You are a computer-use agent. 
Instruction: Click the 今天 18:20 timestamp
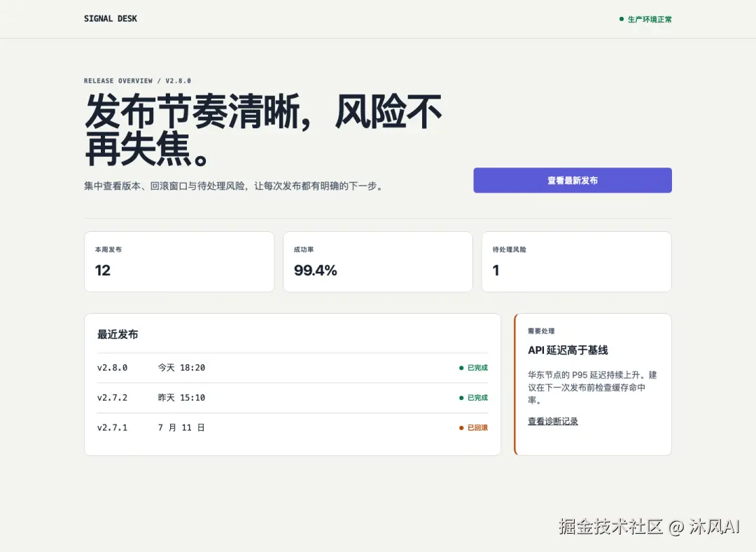(x=181, y=368)
